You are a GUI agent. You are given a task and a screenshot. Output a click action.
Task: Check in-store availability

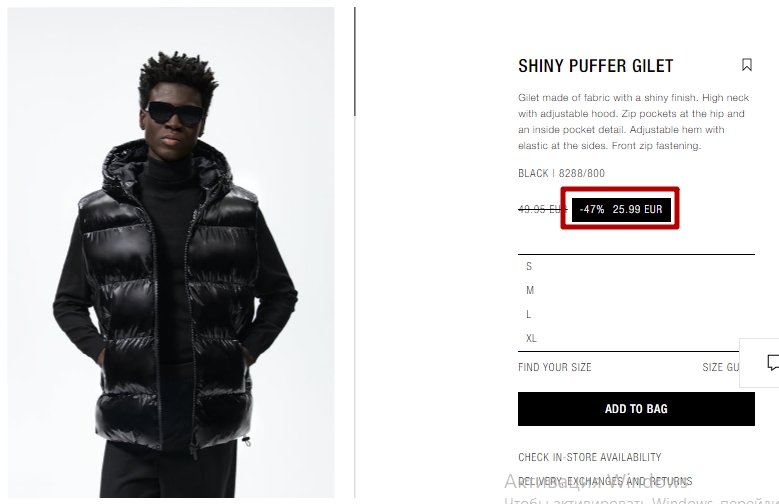590,457
